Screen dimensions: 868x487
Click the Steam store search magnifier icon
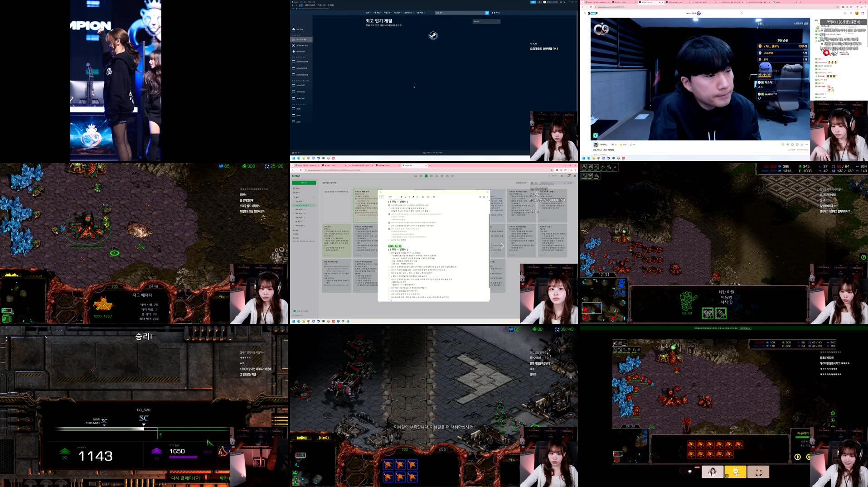point(487,13)
